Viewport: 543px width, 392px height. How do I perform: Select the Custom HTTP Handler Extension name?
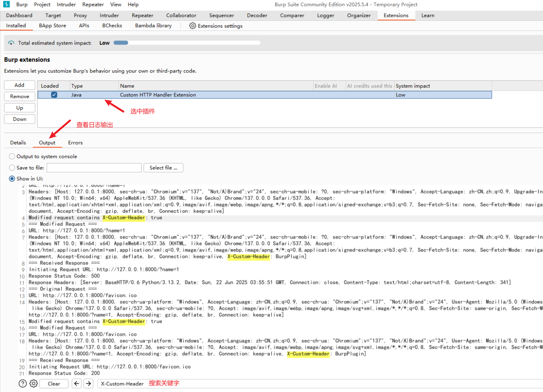point(158,95)
